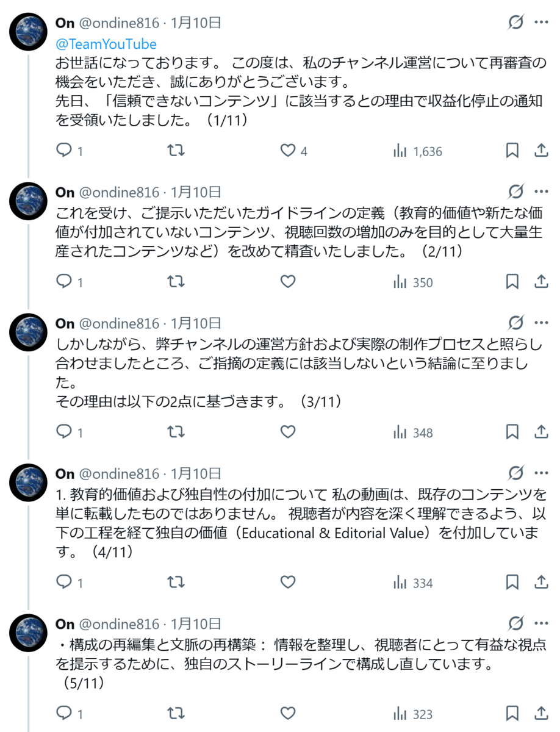Image resolution: width=560 pixels, height=732 pixels.
Task: Open more options menu on (3/11) tweet
Action: coord(541,323)
